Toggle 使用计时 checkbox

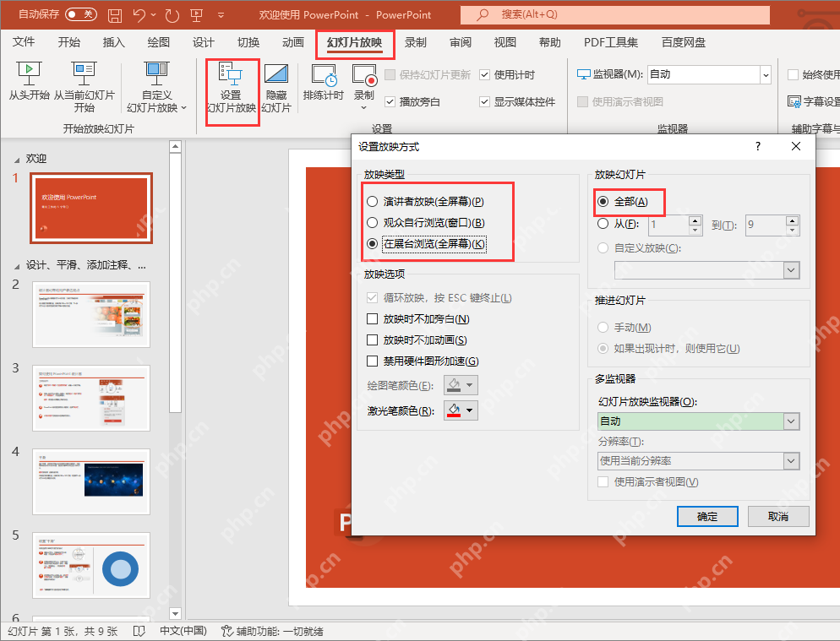pos(485,75)
